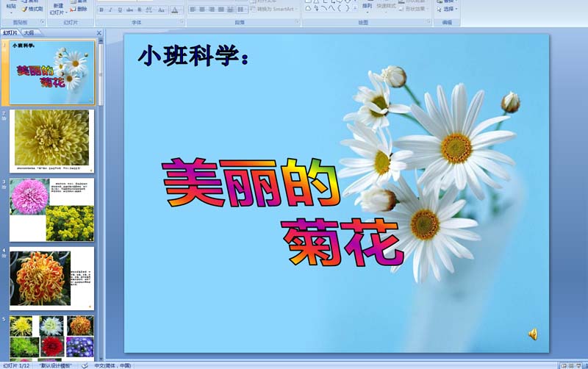
Task: Open the Columns dropdown
Action: [x=241, y=9]
